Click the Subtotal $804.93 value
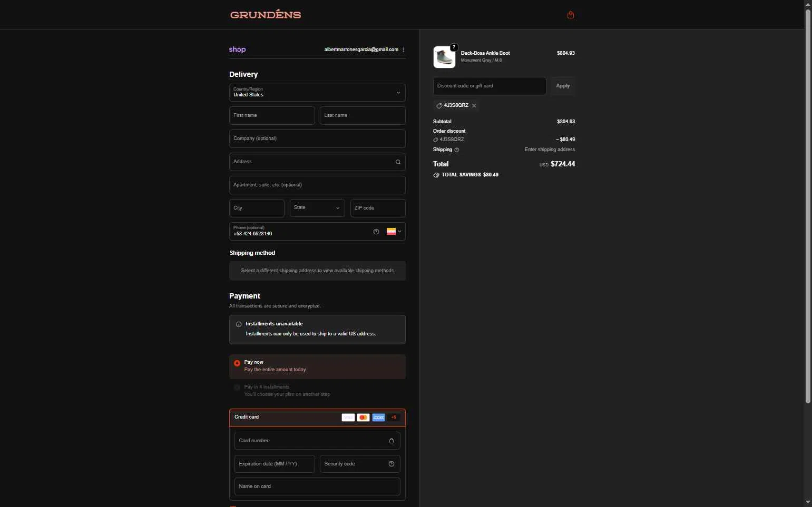The height and width of the screenshot is (507, 812). [x=566, y=122]
